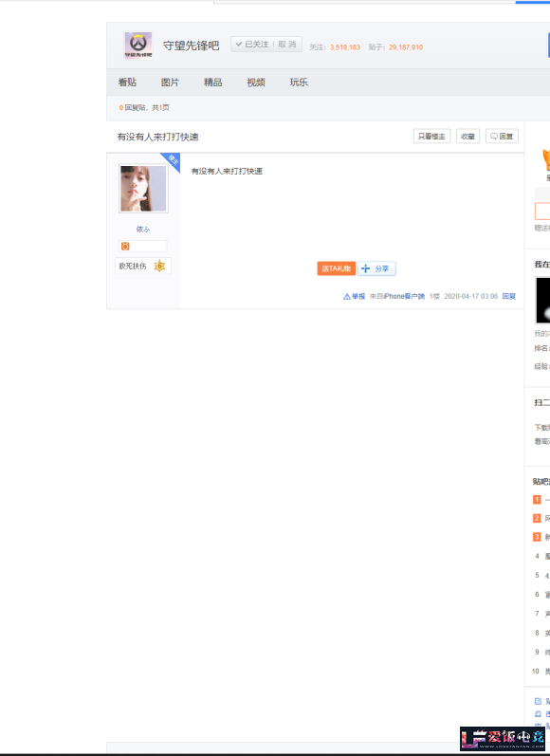Open the 精品 tab

213,82
